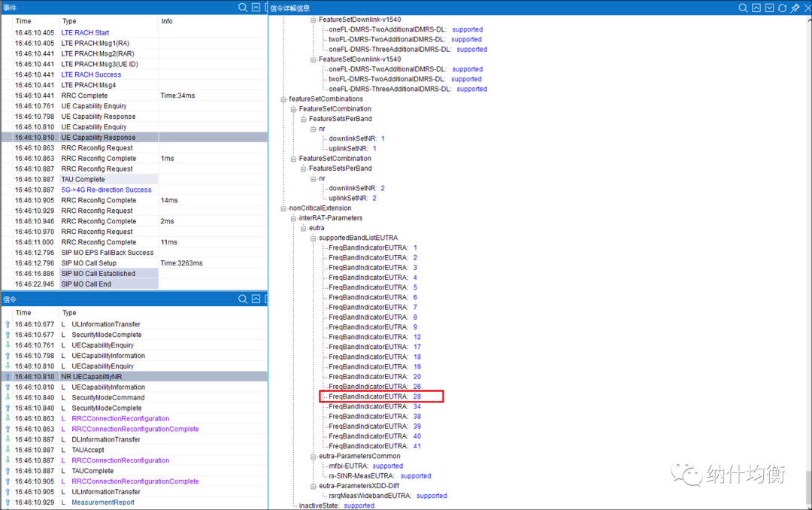
Task: Refresh the 信令详解信息 panel
Action: (x=783, y=8)
